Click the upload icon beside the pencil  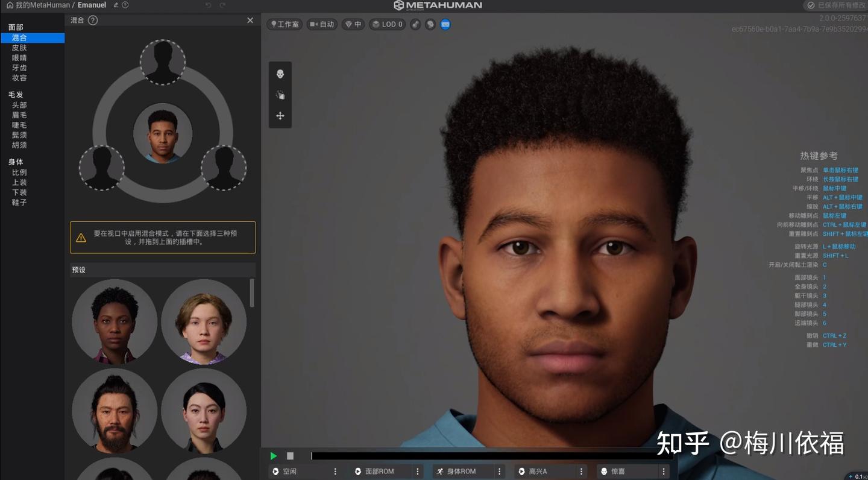coord(125,5)
